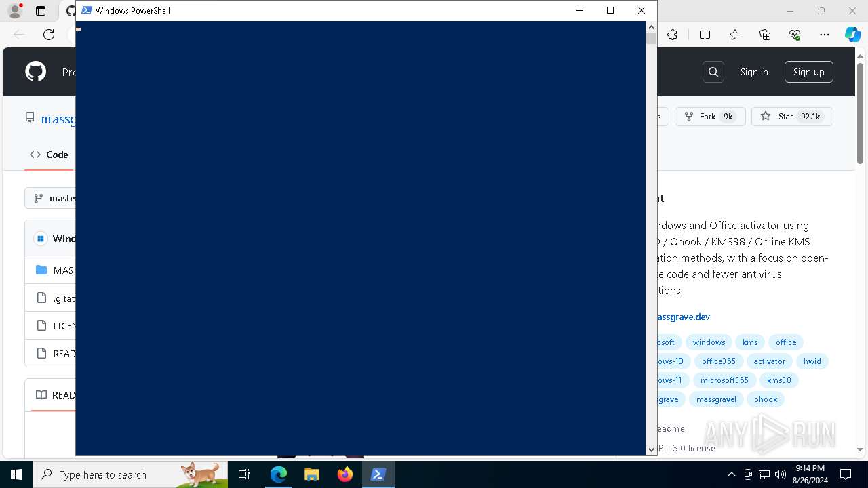The width and height of the screenshot is (868, 488).
Task: Maximize the PowerShell window
Action: 610,10
